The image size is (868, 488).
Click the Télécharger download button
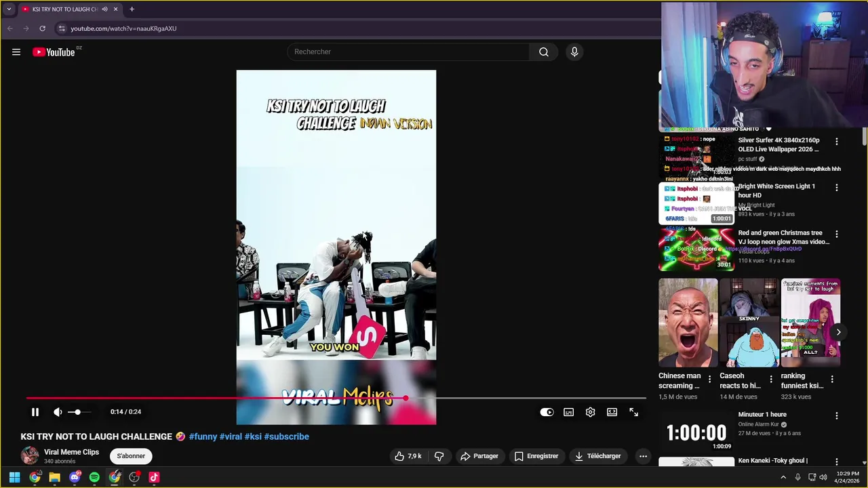point(597,456)
